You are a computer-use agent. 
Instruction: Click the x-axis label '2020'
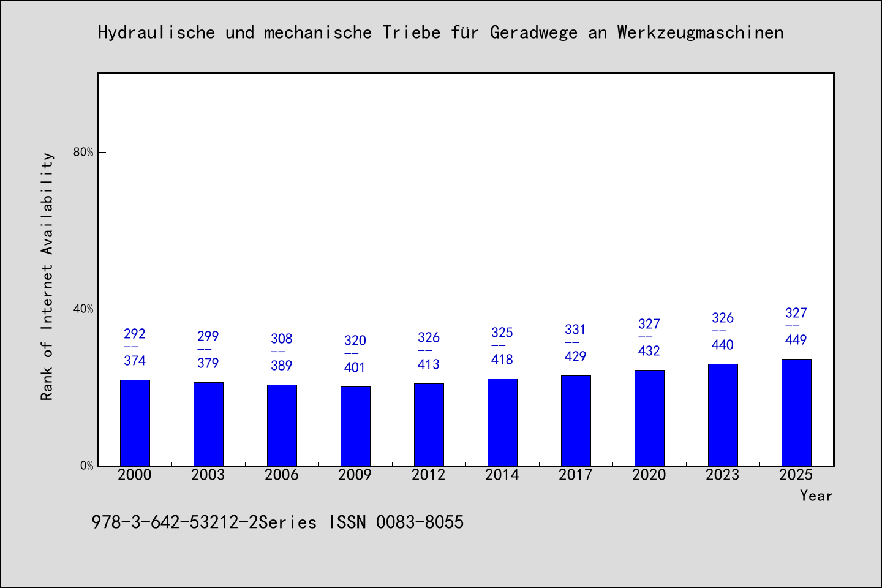pyautogui.click(x=649, y=475)
